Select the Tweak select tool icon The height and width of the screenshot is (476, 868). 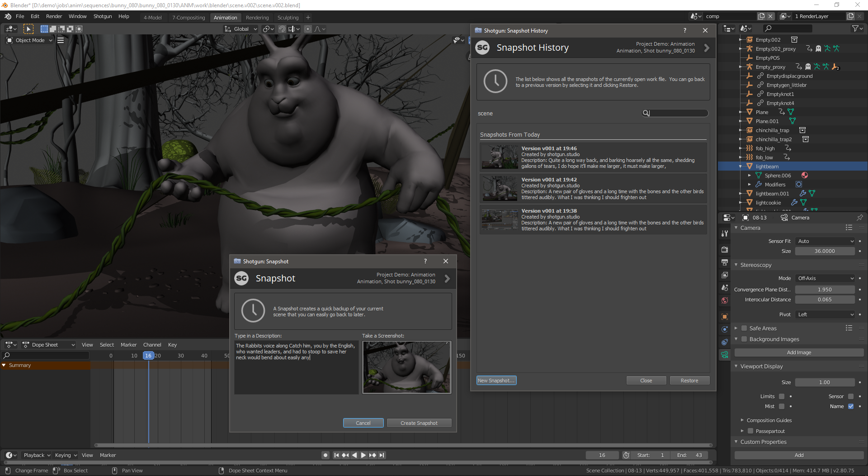tap(28, 29)
